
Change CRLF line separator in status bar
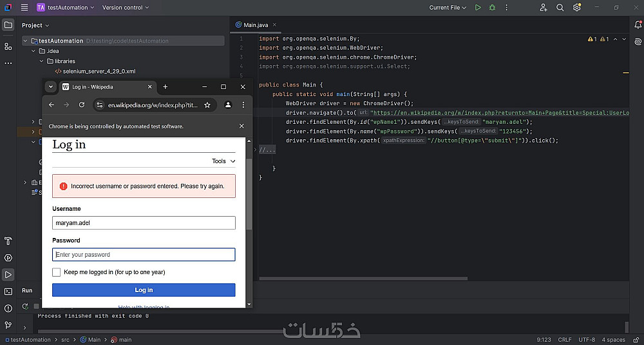click(x=565, y=340)
